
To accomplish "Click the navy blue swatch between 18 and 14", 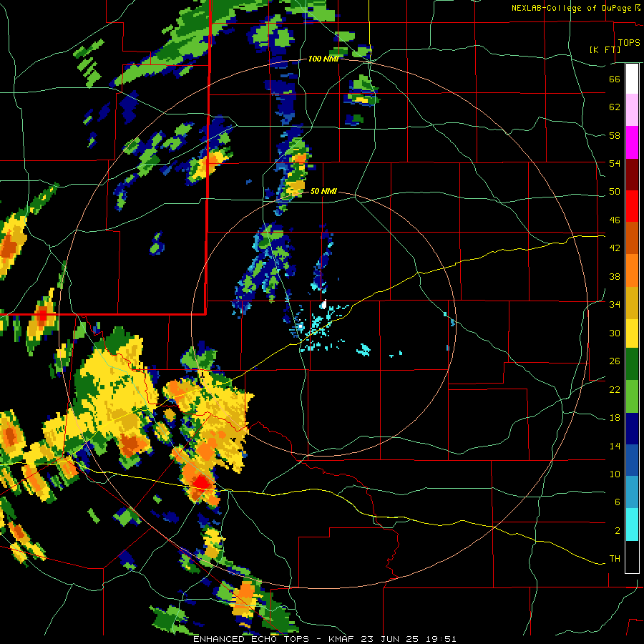I will pyautogui.click(x=632, y=429).
